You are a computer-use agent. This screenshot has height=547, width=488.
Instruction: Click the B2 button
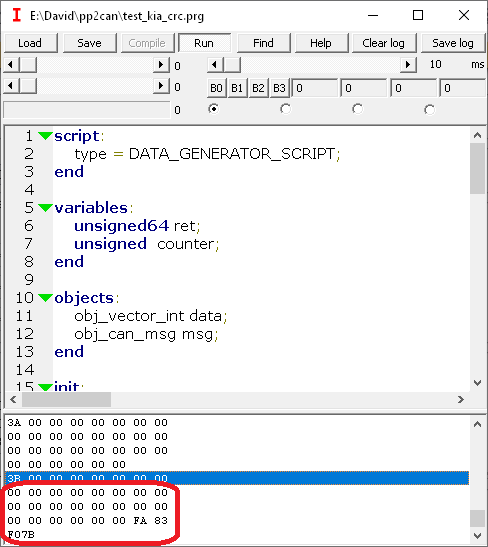pos(258,88)
